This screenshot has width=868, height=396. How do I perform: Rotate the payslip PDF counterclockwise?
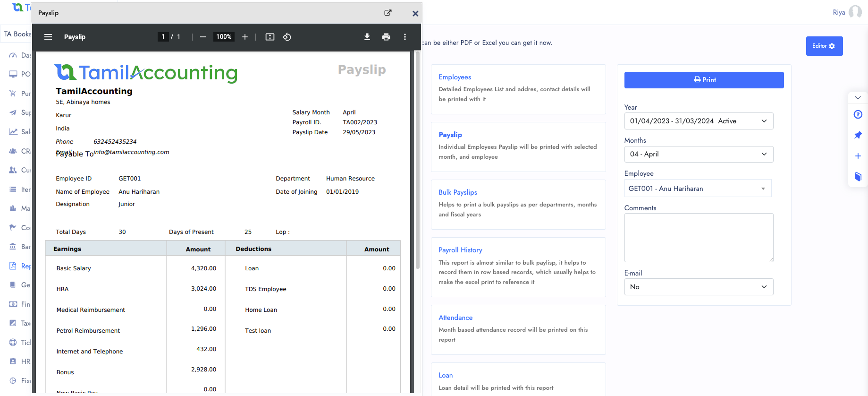click(287, 37)
